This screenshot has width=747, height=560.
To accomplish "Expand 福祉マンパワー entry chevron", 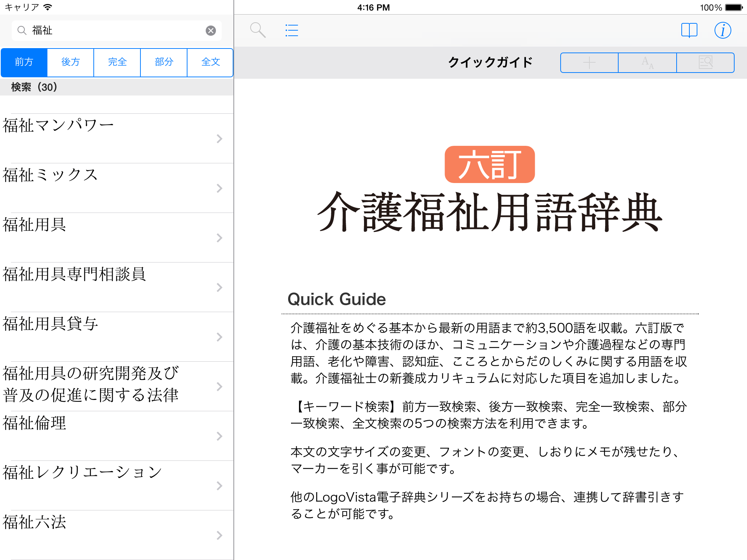I will [x=219, y=139].
